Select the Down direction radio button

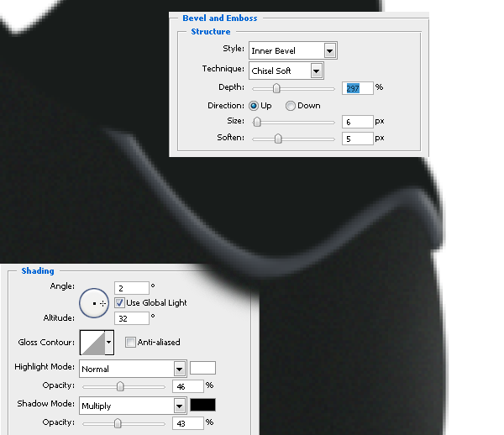pos(291,106)
